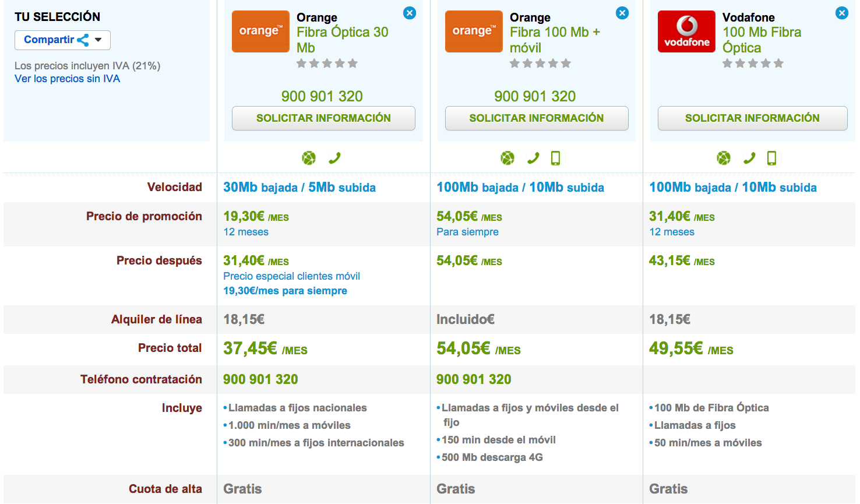This screenshot has width=860, height=504.
Task: Click 19,30€/mes para siempre text
Action: pos(286,291)
